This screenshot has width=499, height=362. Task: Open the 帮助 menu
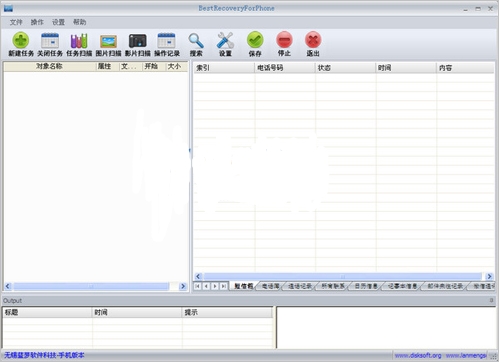[80, 22]
